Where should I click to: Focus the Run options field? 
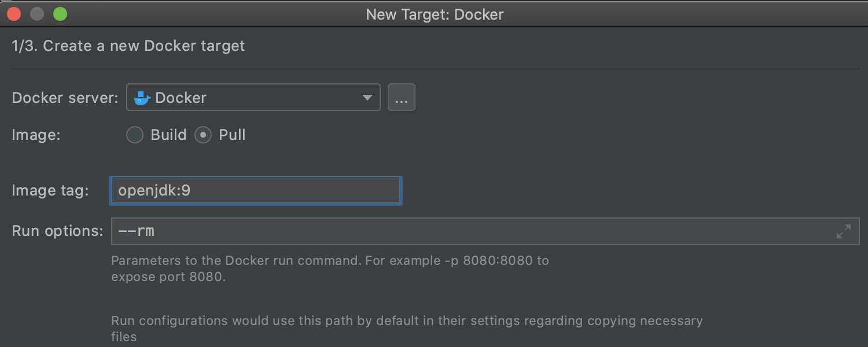click(485, 231)
